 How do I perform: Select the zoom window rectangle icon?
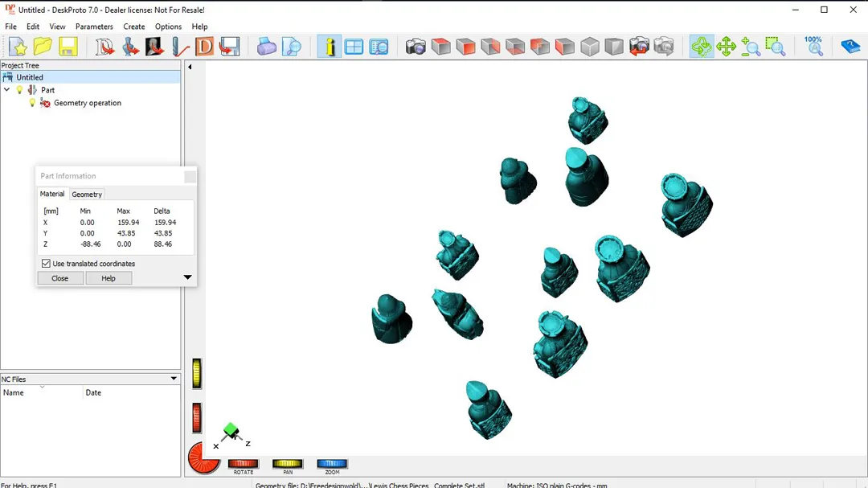776,47
